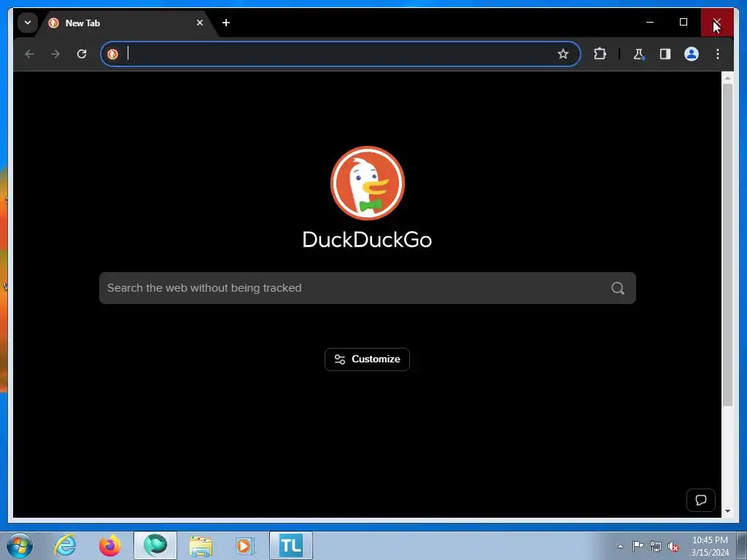Open Chrome Labs flask icon
Screen dimensions: 747x560
pos(638,54)
